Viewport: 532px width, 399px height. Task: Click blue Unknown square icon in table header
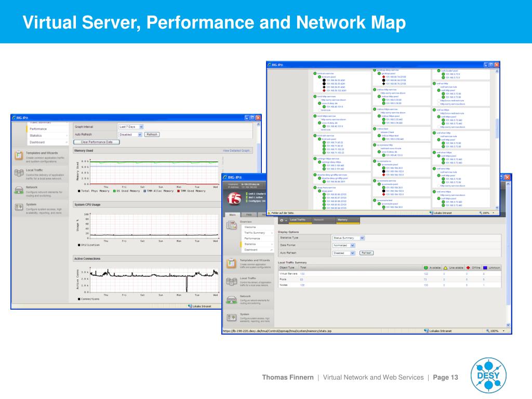485,268
